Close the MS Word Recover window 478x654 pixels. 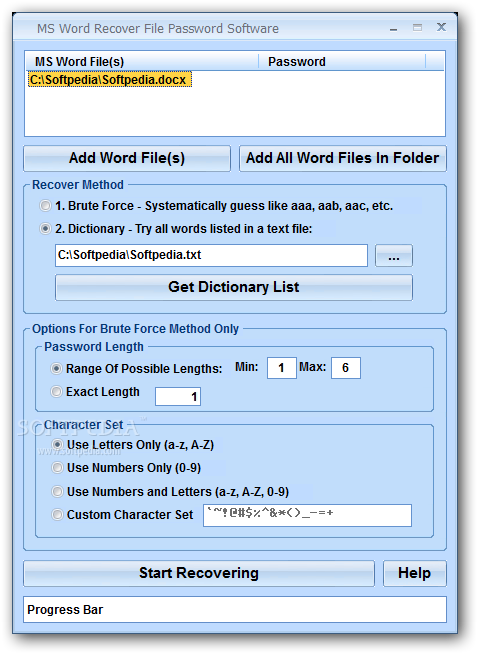441,28
